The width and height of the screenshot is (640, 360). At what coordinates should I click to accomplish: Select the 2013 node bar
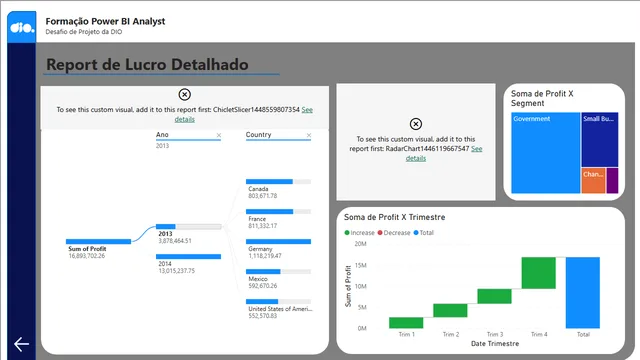coord(189,227)
